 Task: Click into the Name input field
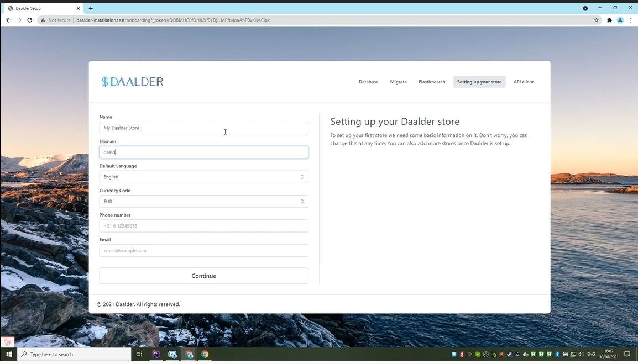(x=203, y=128)
